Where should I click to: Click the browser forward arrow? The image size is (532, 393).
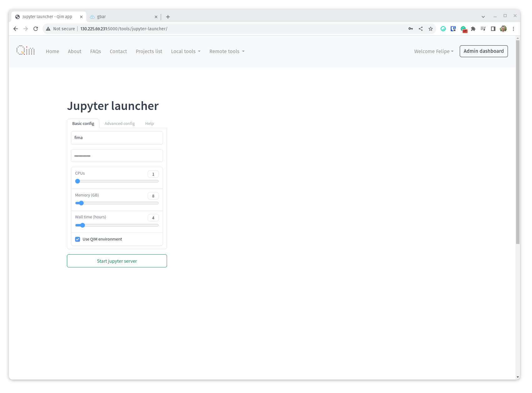point(26,29)
